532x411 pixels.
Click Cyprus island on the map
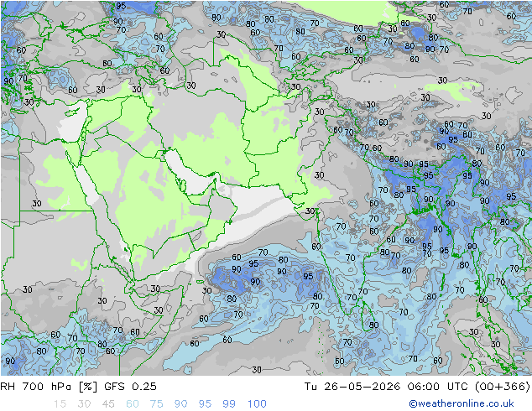coord(74,112)
